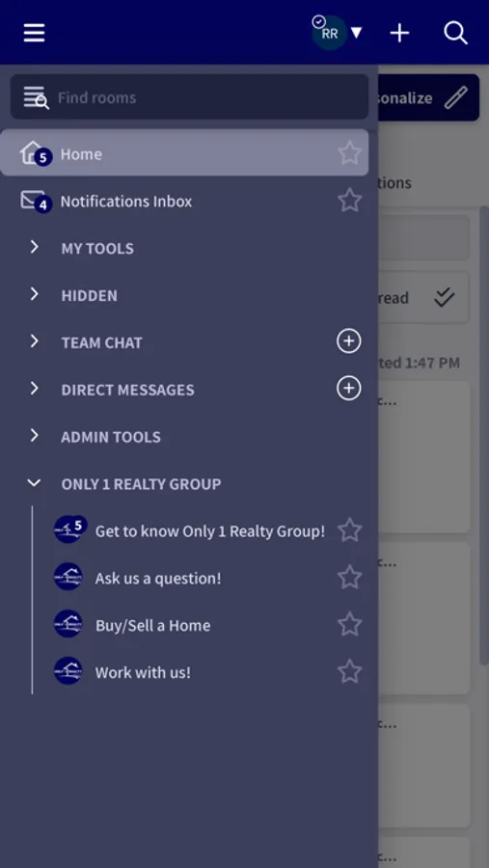
Task: Open search with magnifier icon in header
Action: [456, 33]
